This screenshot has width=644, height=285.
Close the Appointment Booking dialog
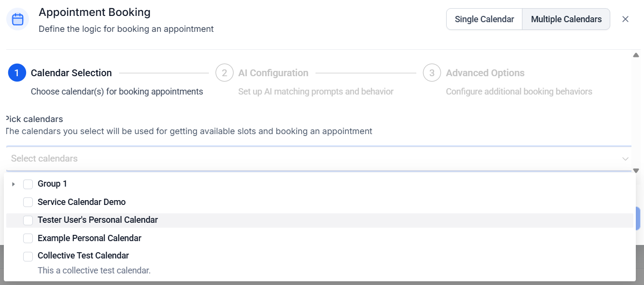(626, 19)
